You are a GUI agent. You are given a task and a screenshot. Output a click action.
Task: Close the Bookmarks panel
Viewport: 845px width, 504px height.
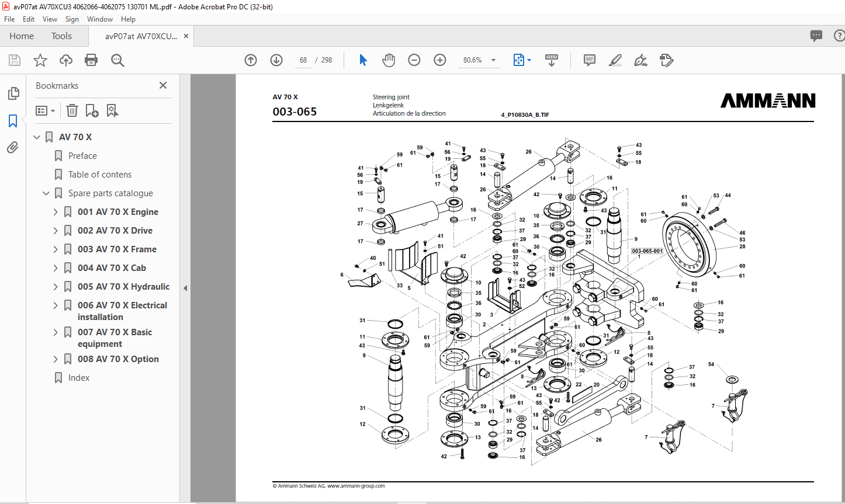163,85
